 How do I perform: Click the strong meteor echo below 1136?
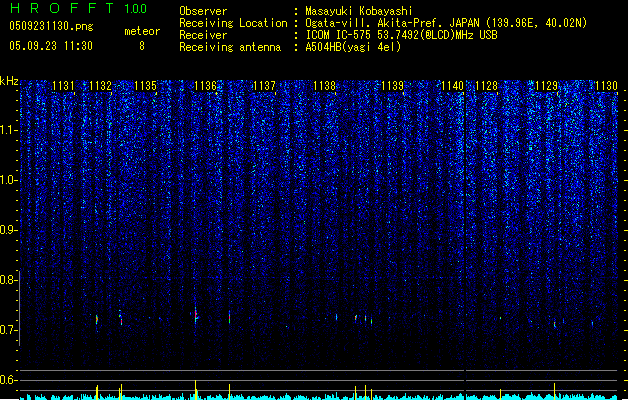[x=196, y=315]
